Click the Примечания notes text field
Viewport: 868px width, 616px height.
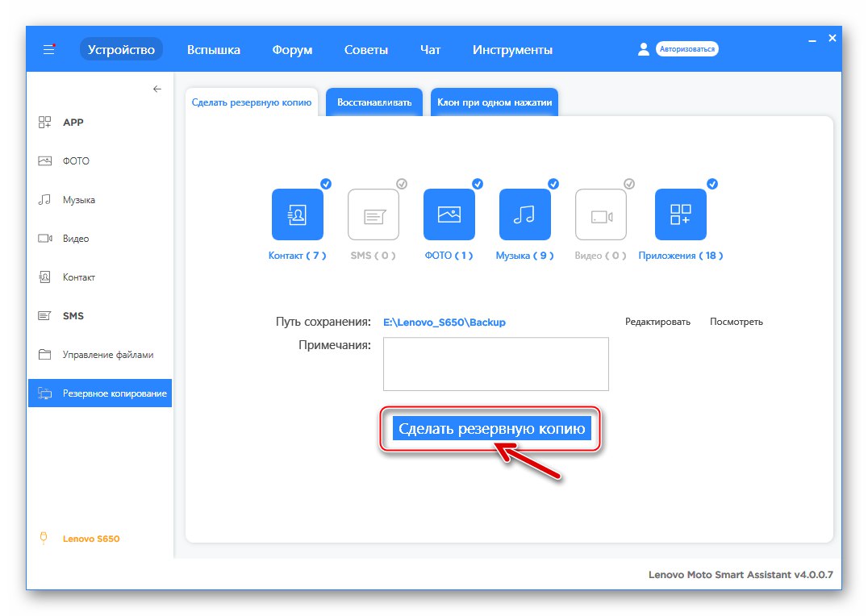[x=496, y=364]
